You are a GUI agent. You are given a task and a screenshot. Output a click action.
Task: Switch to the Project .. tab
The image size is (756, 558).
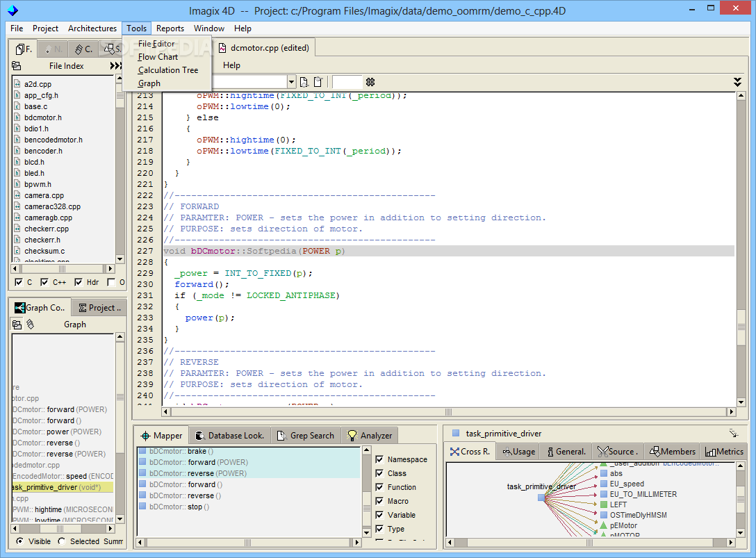point(99,308)
